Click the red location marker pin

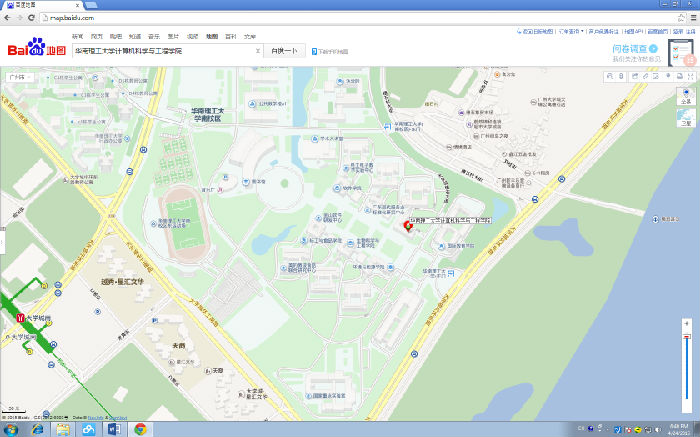click(x=408, y=227)
